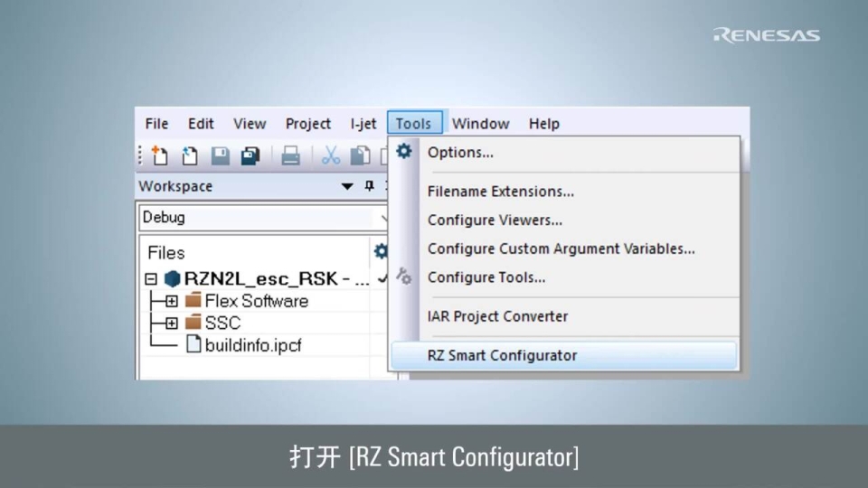Collapse the RZN2L_esc_RSK project node
This screenshot has width=868, height=488.
coord(151,279)
